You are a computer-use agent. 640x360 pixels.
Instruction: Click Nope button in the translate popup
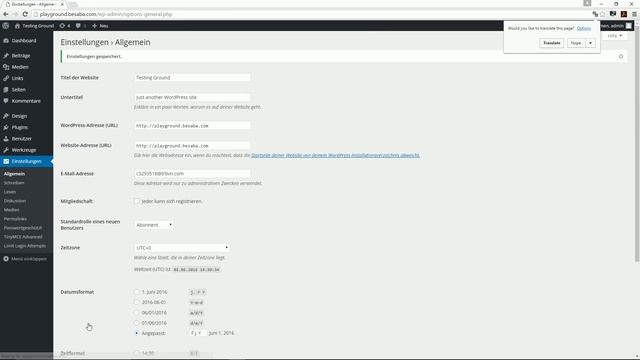[x=576, y=43]
